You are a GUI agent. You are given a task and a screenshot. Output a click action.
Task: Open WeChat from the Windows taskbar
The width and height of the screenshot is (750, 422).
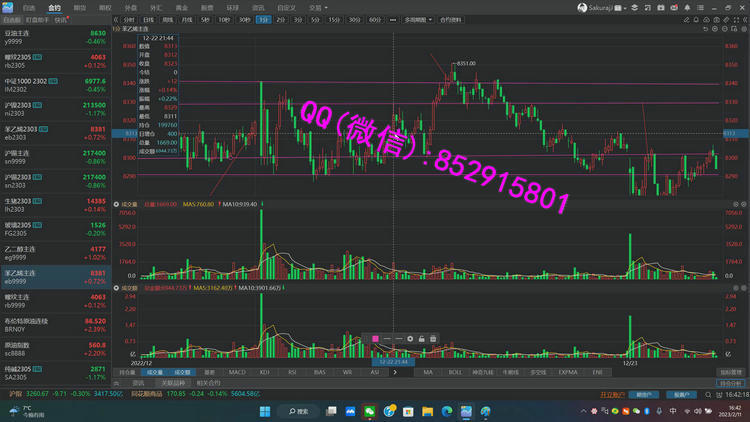point(368,411)
